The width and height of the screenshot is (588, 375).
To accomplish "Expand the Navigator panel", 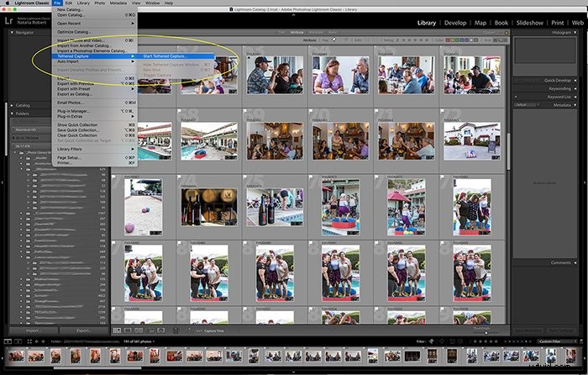I will point(12,33).
